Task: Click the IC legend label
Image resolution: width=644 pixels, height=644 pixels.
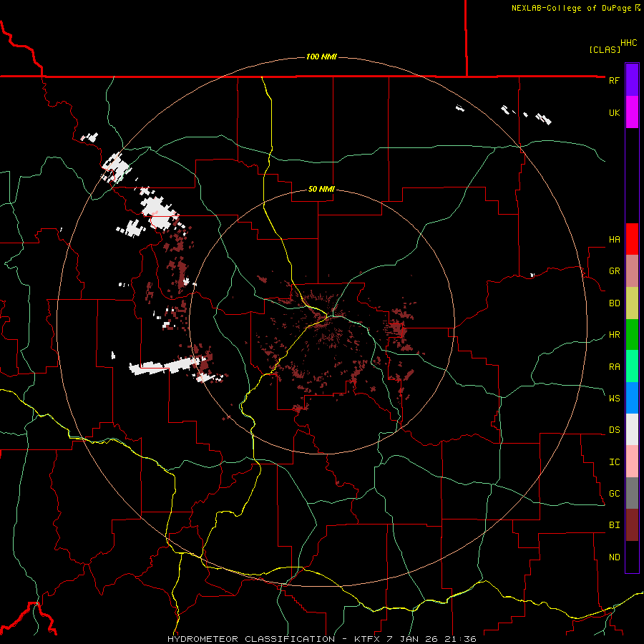Action: click(614, 462)
